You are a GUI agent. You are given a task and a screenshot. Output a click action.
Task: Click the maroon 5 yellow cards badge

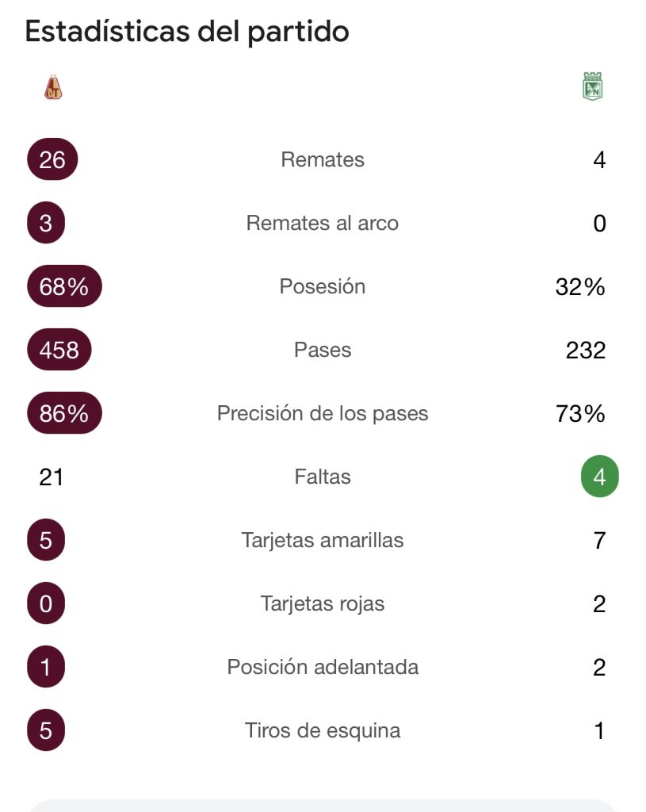[46, 540]
